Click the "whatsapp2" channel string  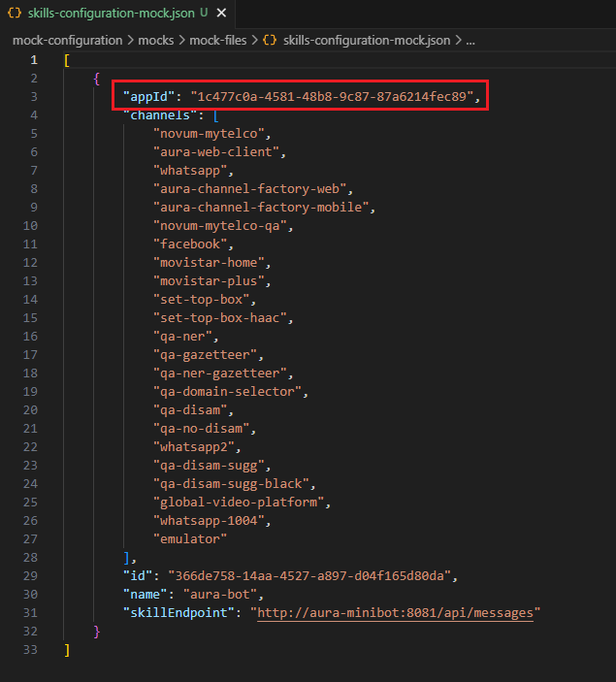[x=194, y=447]
